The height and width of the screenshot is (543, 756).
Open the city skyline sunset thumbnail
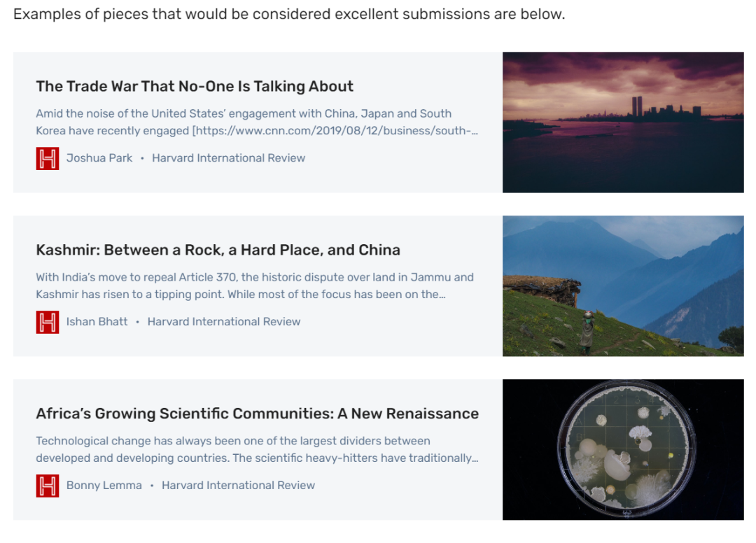623,122
